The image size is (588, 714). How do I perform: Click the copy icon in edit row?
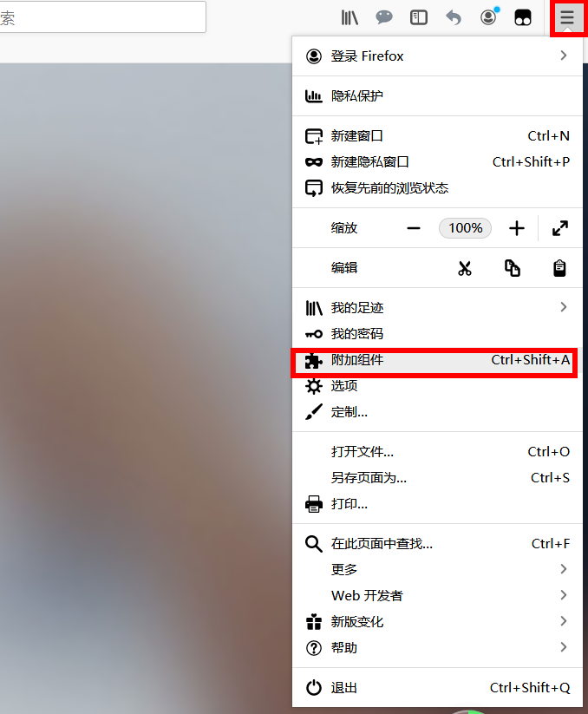pos(512,268)
